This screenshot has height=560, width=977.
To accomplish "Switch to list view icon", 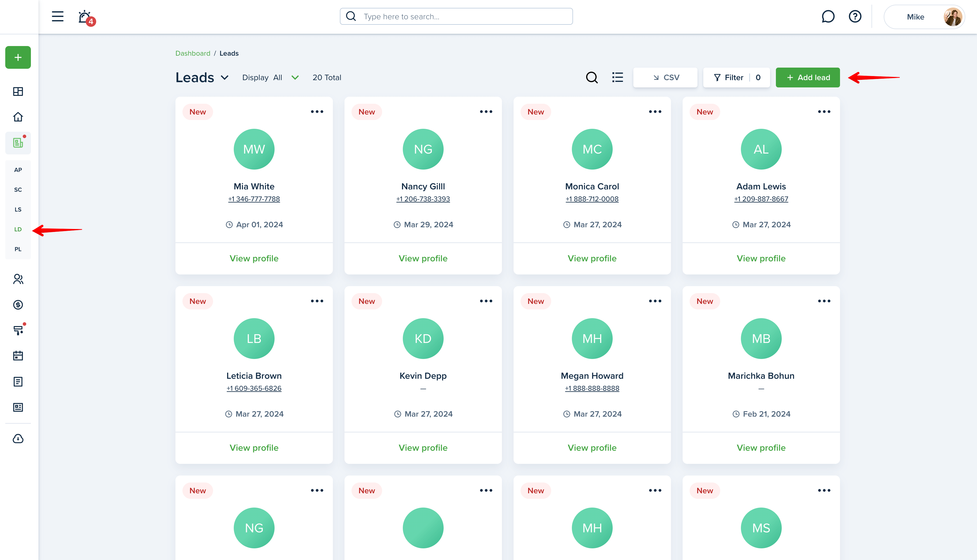I will 618,77.
